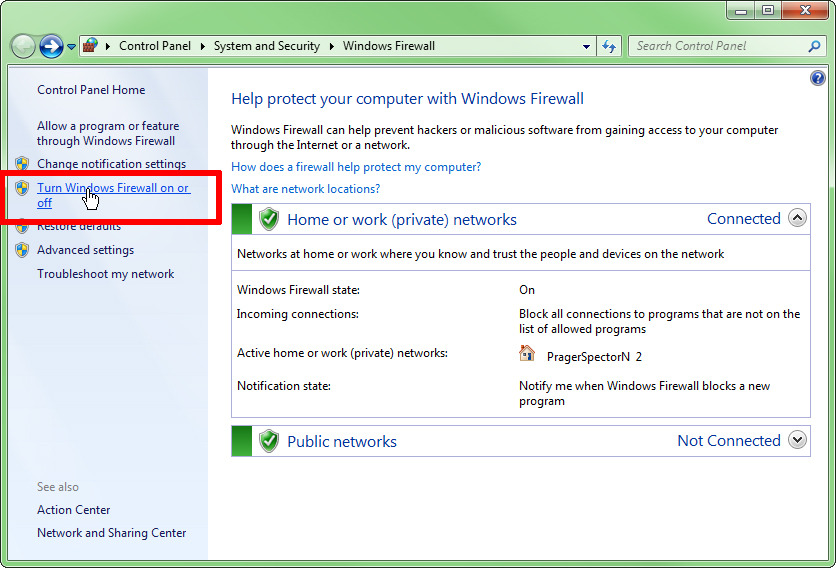Viewport: 836px width, 568px height.
Task: Click the refresh button beside address bar
Action: 609,46
